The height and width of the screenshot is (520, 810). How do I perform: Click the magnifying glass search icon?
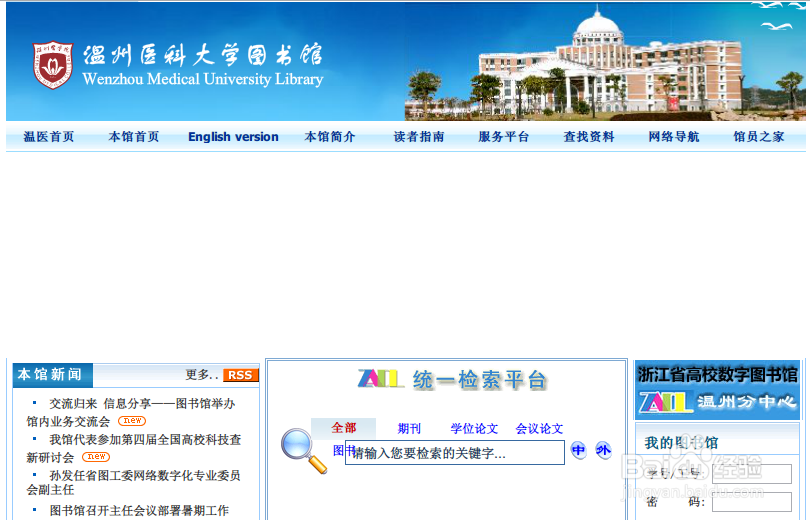coord(304,451)
